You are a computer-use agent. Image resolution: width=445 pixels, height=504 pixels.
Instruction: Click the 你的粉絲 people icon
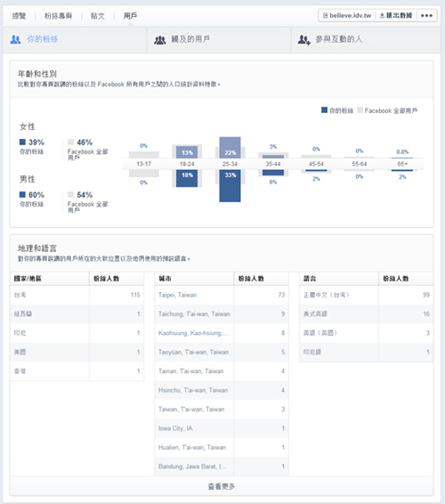[15, 39]
